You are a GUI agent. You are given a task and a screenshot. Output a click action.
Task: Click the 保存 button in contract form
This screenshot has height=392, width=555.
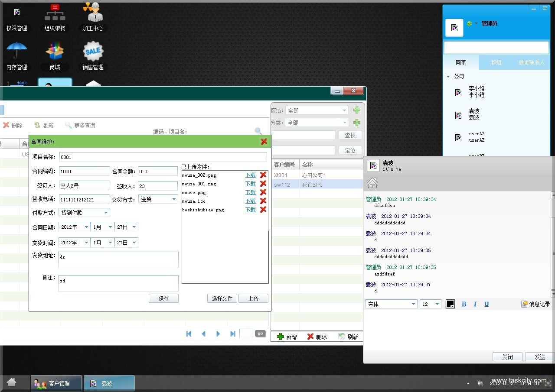(163, 298)
